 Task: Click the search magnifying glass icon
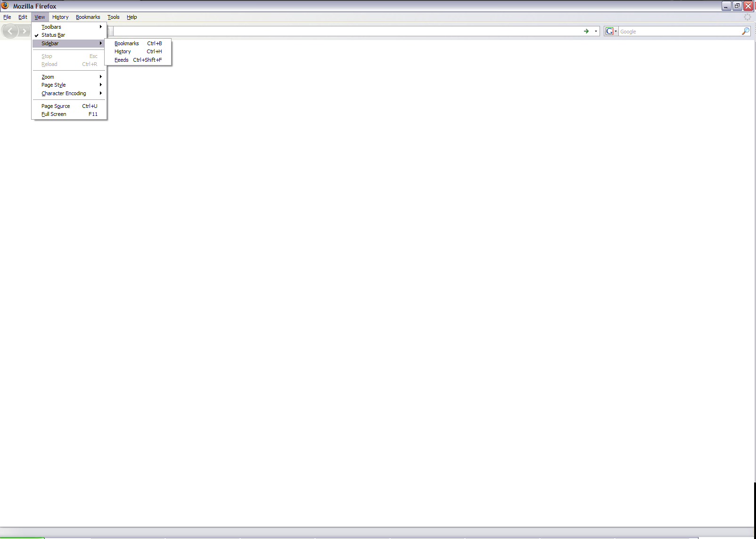tap(745, 31)
